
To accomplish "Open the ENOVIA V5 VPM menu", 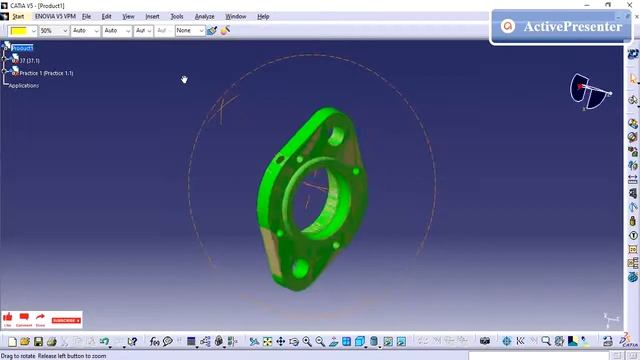I will pyautogui.click(x=55, y=17).
